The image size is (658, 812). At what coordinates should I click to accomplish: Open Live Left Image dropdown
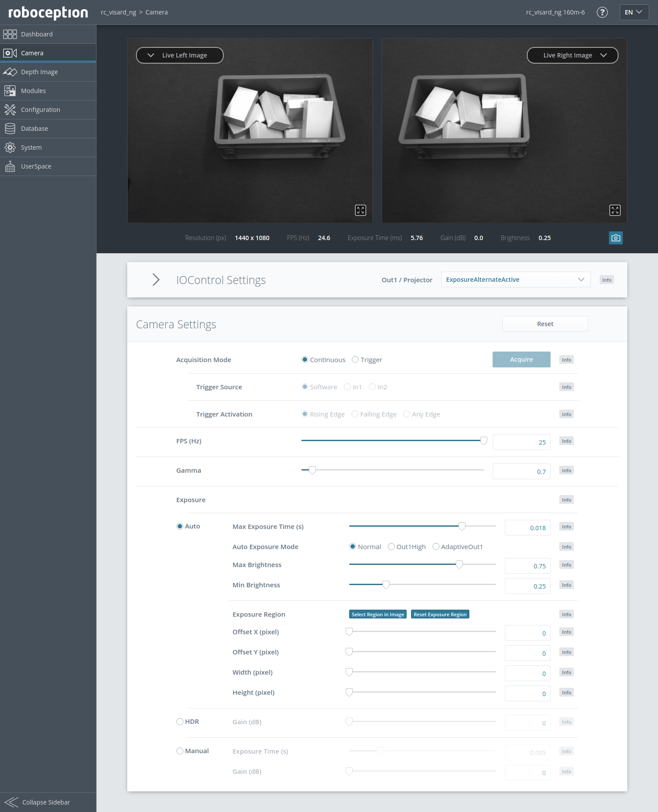(x=180, y=55)
